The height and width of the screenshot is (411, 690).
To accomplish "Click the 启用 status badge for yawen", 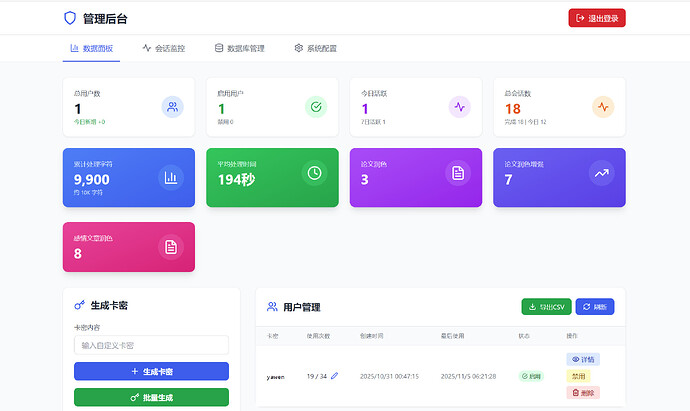I will pyautogui.click(x=531, y=376).
